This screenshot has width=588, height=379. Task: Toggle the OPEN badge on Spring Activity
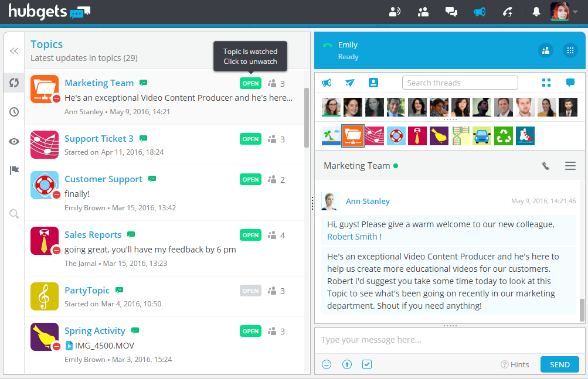(250, 331)
